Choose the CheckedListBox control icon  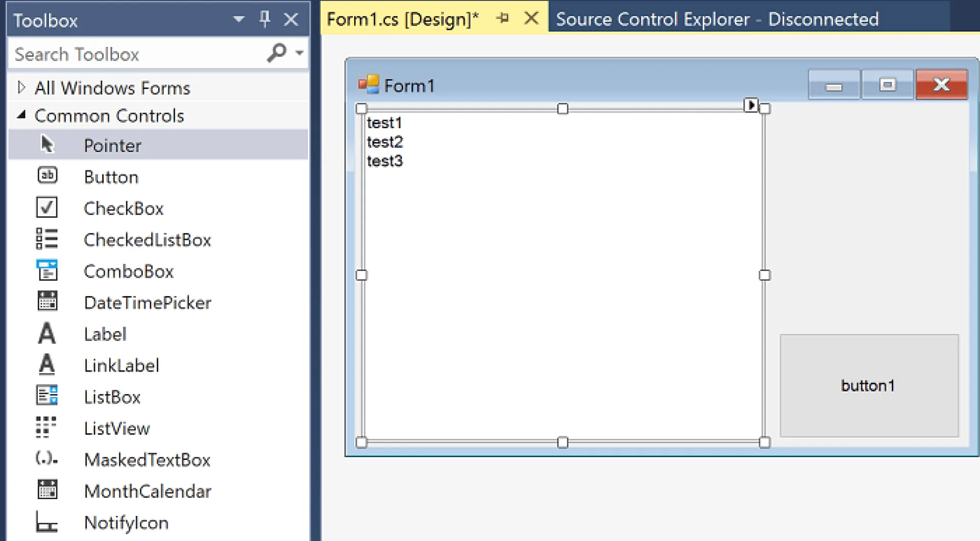[x=47, y=239]
